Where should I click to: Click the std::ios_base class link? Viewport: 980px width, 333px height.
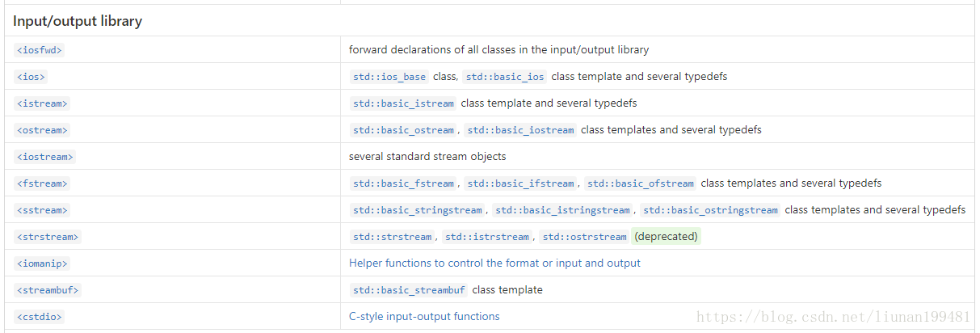(389, 77)
